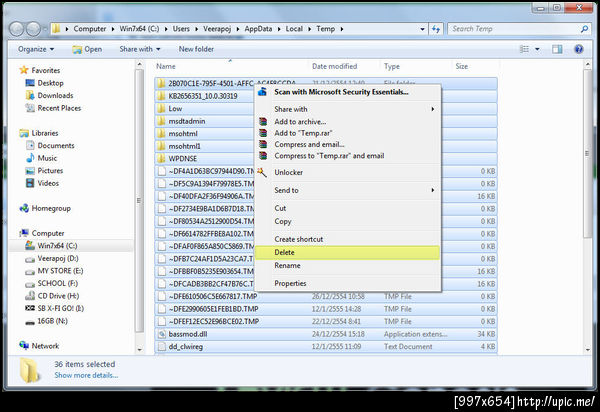This screenshot has height=412, width=600.
Task: Click the change view icon
Action: [x=524, y=49]
